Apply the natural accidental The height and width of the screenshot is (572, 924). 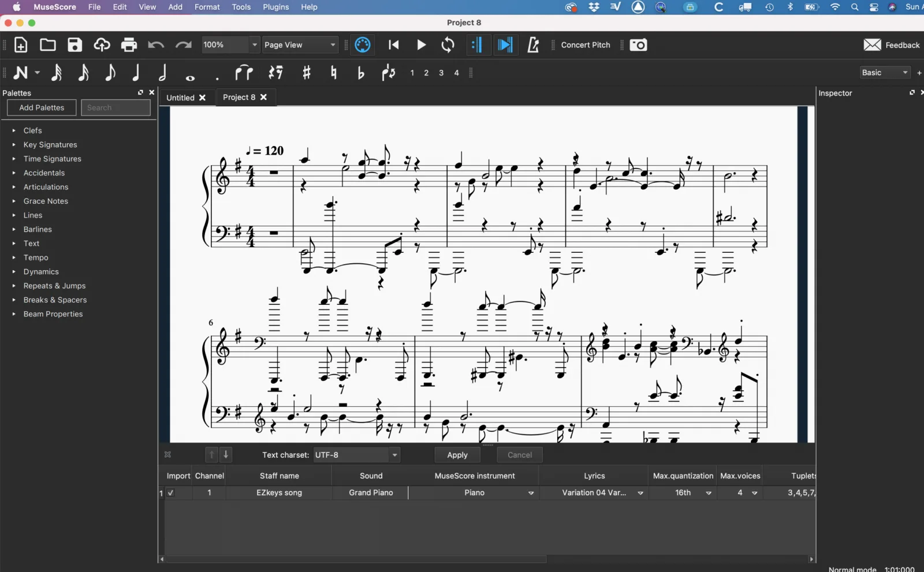click(x=334, y=73)
